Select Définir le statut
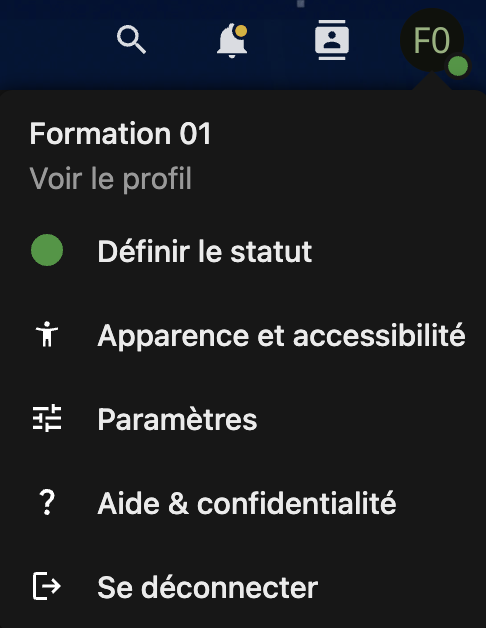The height and width of the screenshot is (628, 486). click(204, 252)
